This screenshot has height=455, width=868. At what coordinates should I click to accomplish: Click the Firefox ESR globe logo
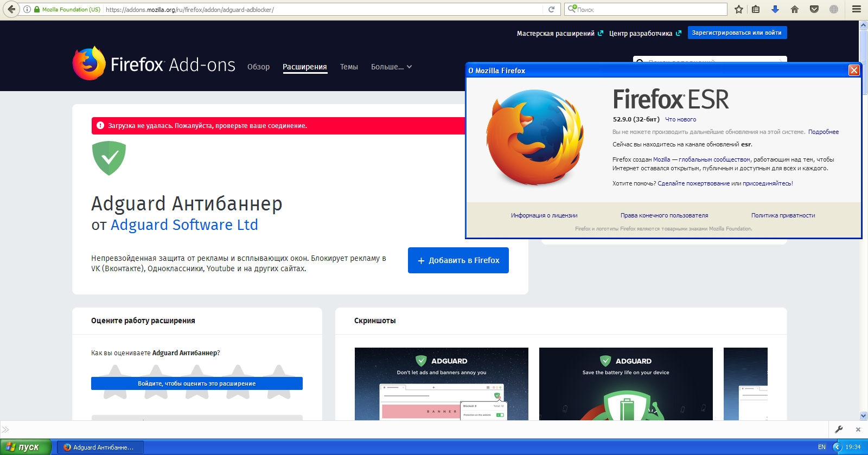(535, 138)
